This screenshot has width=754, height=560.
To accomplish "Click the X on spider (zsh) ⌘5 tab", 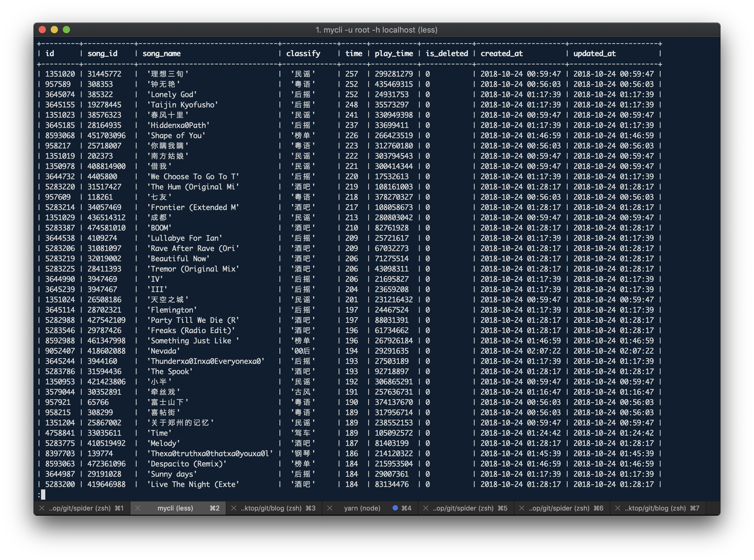I will pos(426,508).
